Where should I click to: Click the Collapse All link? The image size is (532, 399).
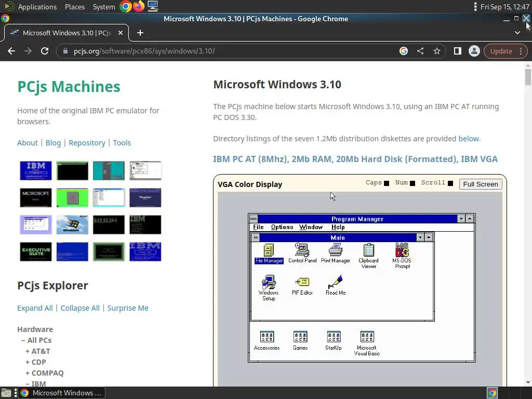80,308
